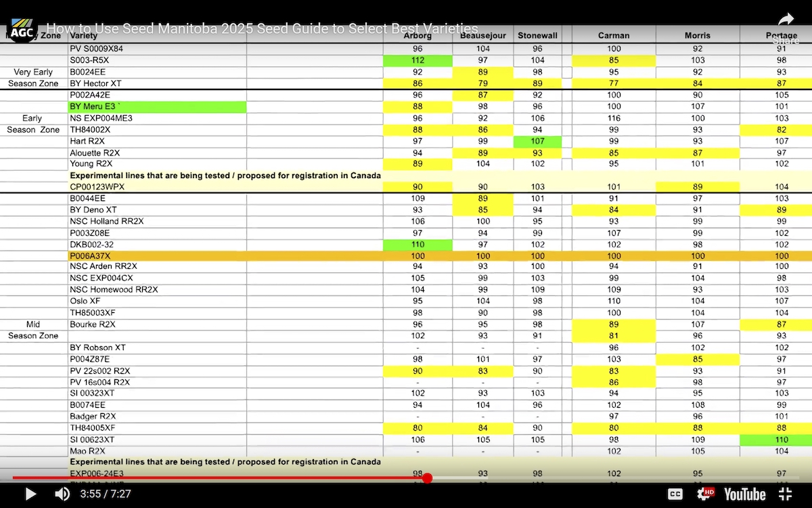Viewport: 812px width, 508px height.
Task: Click the Mao R2X variety
Action: [x=87, y=450]
